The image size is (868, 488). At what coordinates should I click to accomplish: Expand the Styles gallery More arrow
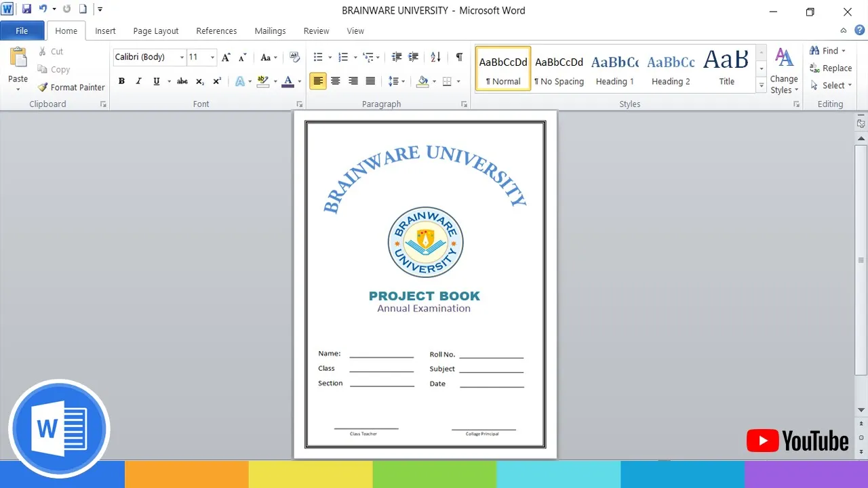coord(762,87)
